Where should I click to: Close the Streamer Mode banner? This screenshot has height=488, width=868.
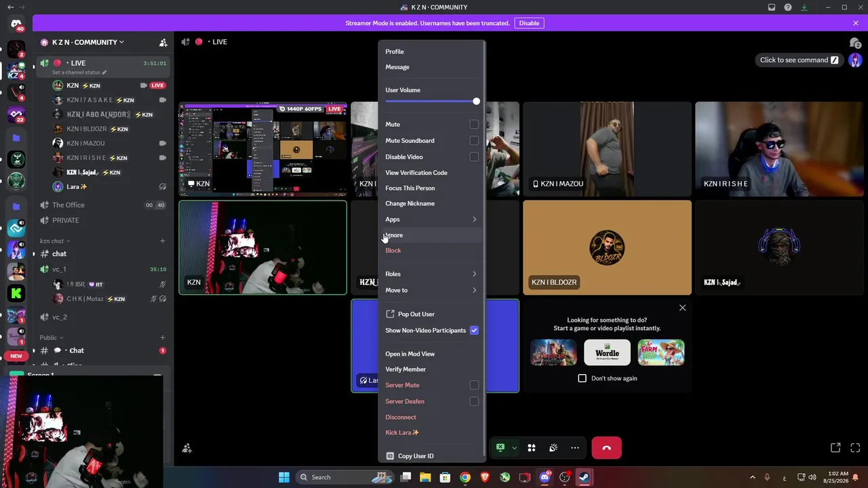856,23
